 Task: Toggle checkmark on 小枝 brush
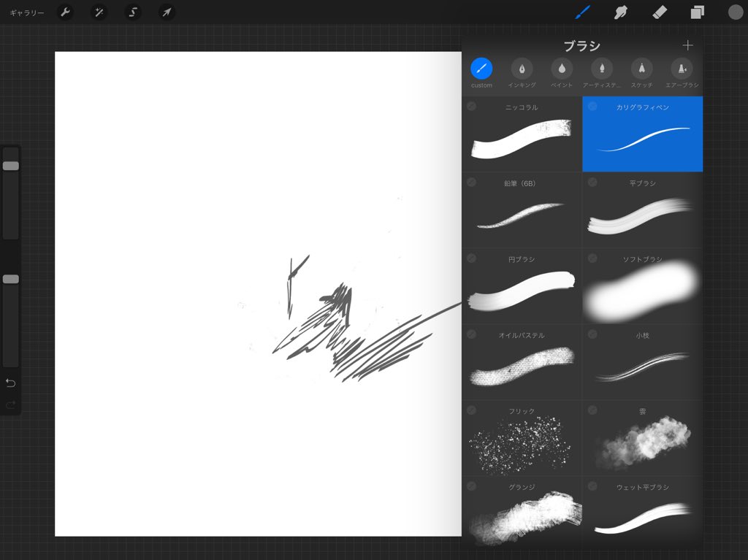tap(592, 334)
